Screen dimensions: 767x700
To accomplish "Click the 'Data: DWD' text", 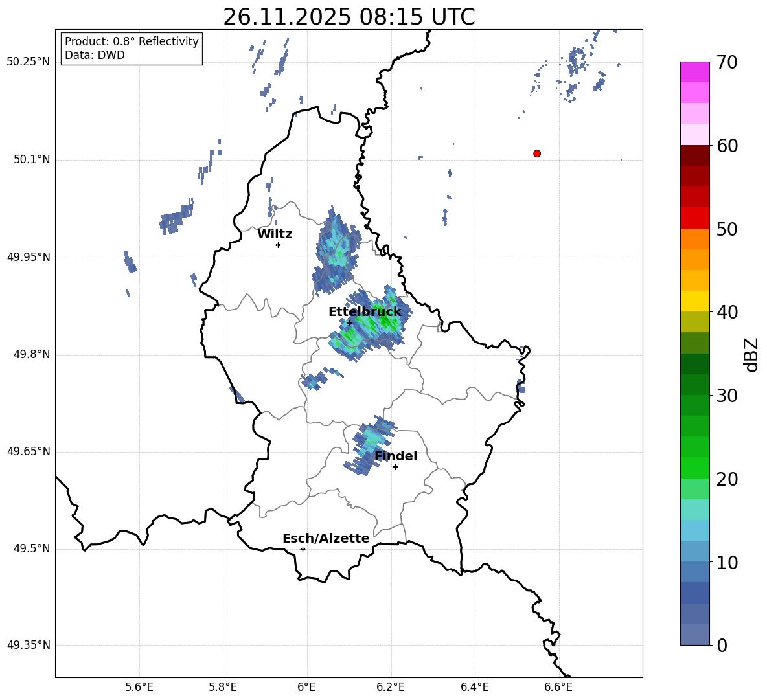I will point(95,55).
